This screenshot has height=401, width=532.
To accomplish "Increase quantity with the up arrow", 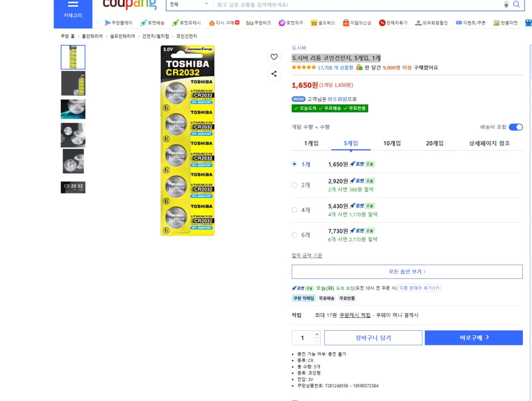I will point(317,335).
